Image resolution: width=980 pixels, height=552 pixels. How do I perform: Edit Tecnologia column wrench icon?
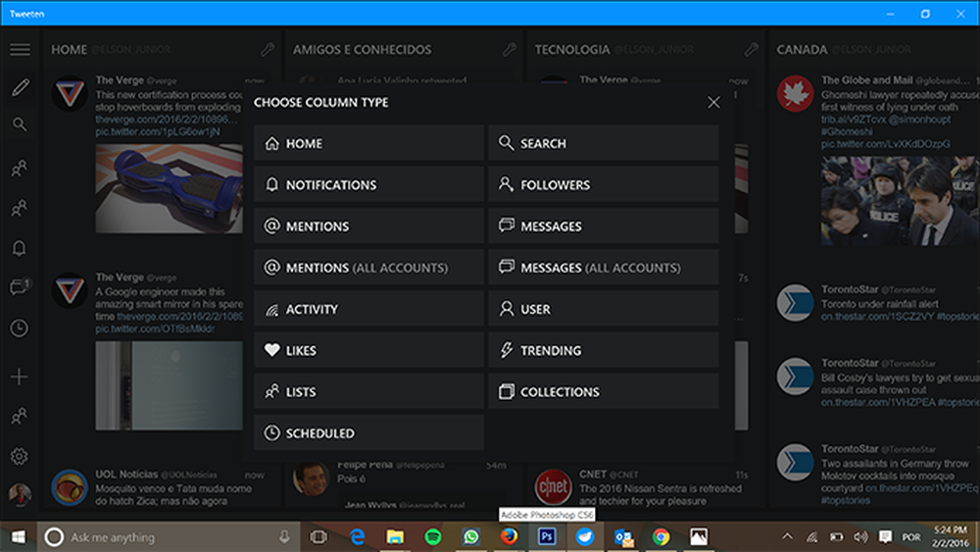[752, 49]
